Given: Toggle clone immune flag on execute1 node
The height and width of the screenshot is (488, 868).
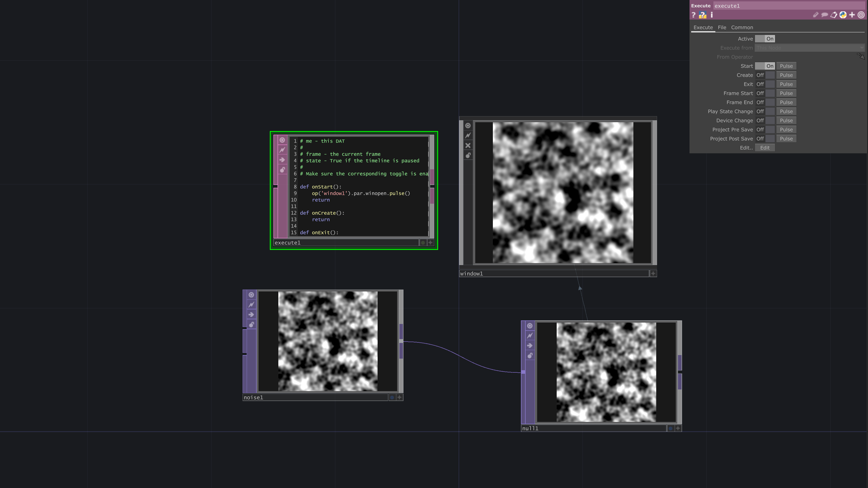Looking at the screenshot, I should tap(282, 150).
